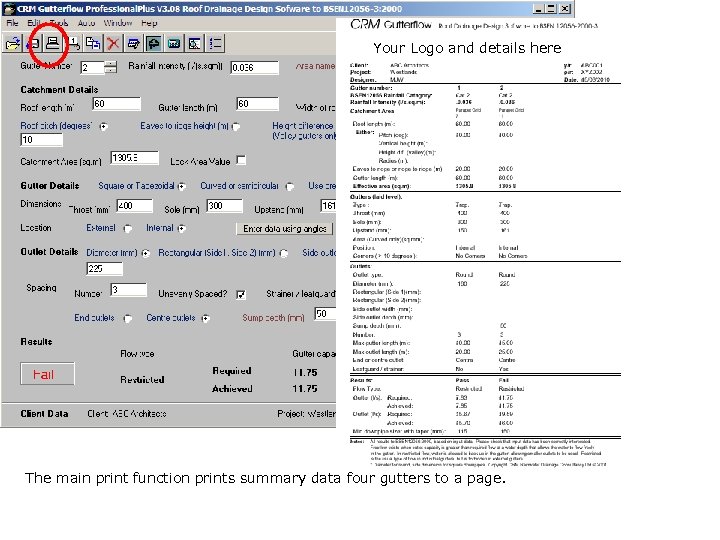Click the 'Client: ABC Architects' text

127,414
